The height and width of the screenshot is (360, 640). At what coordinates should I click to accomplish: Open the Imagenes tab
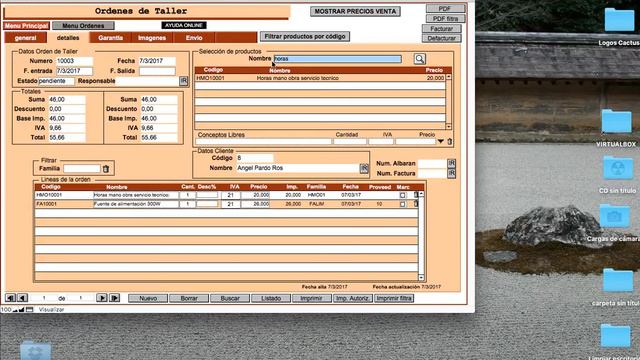(152, 38)
